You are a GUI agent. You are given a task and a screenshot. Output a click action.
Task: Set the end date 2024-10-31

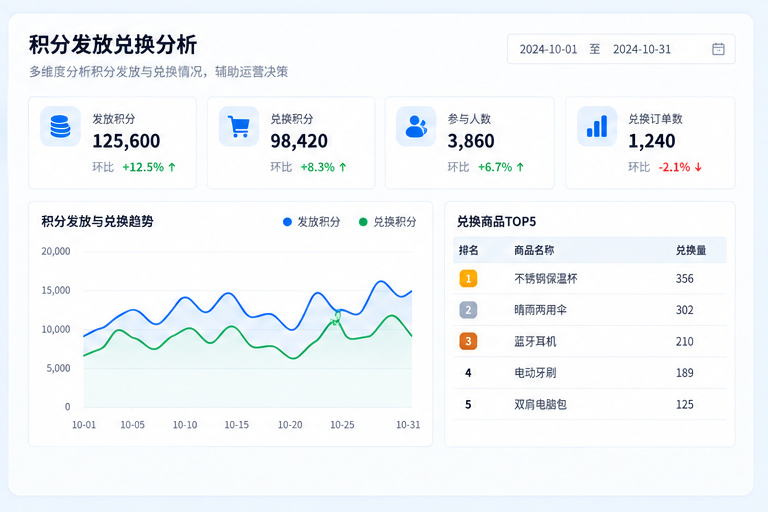tap(642, 49)
